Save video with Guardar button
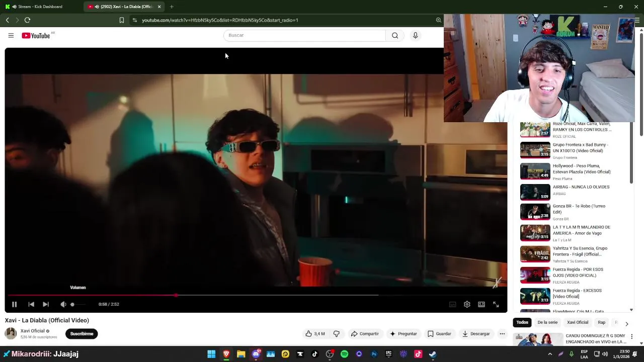644x362 pixels. [x=439, y=334]
